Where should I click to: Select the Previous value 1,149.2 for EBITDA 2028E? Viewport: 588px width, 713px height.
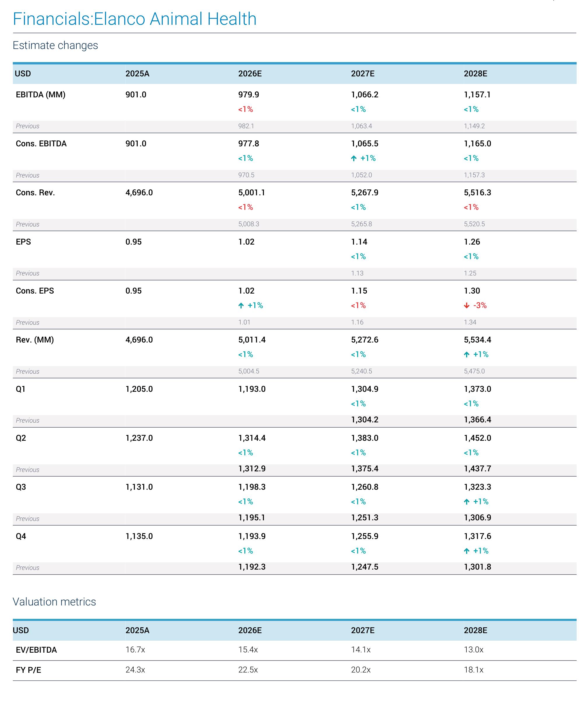[x=474, y=126]
